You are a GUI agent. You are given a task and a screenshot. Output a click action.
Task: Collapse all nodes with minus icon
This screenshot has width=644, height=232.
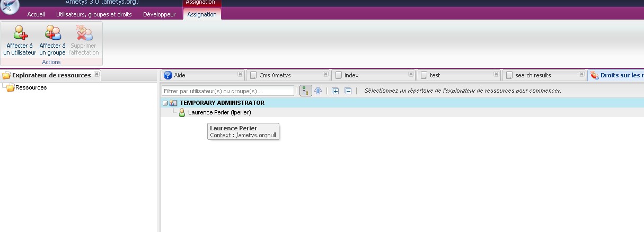[x=348, y=91]
